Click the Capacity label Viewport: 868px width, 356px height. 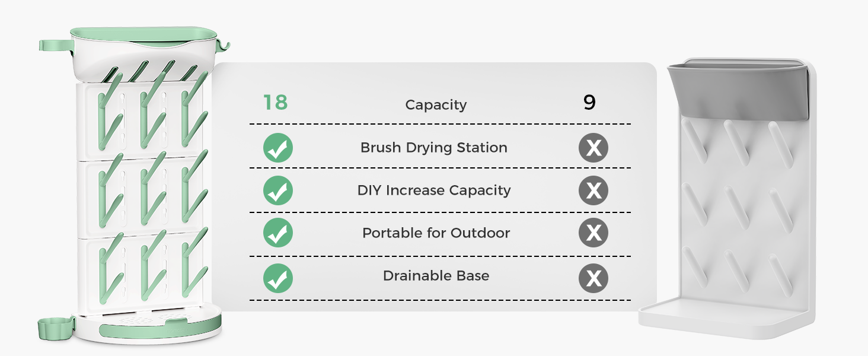click(x=436, y=105)
